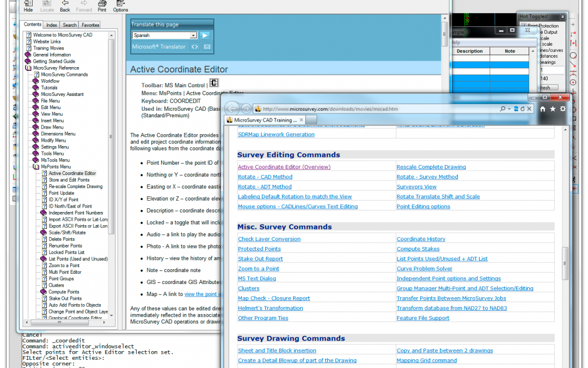Screen dimensions: 588x368
Task: Select Store and Edit Points topic
Action: (69, 180)
